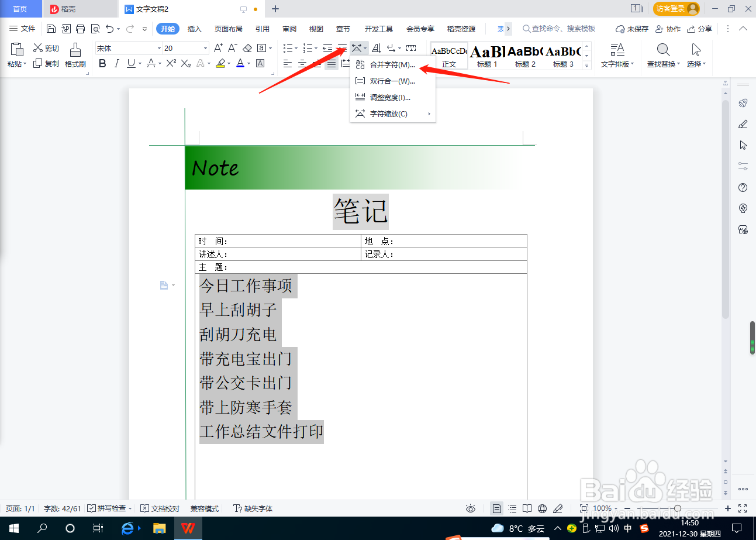This screenshot has width=756, height=540.
Task: Click the Undo arrow icon
Action: tap(109, 29)
